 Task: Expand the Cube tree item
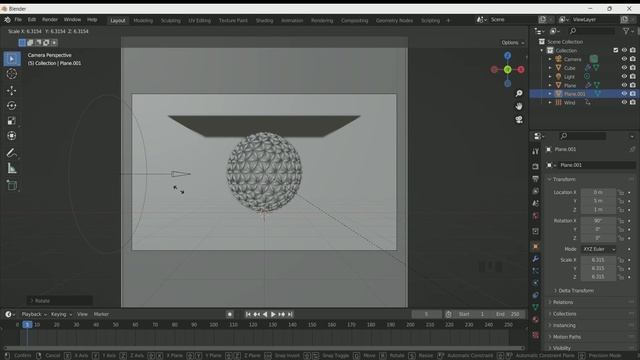(x=550, y=68)
